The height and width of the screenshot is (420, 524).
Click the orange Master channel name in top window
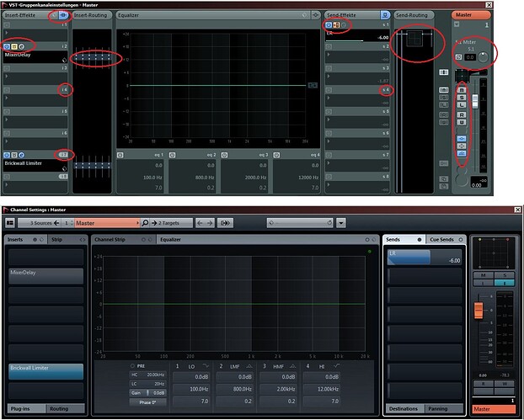[x=471, y=15]
